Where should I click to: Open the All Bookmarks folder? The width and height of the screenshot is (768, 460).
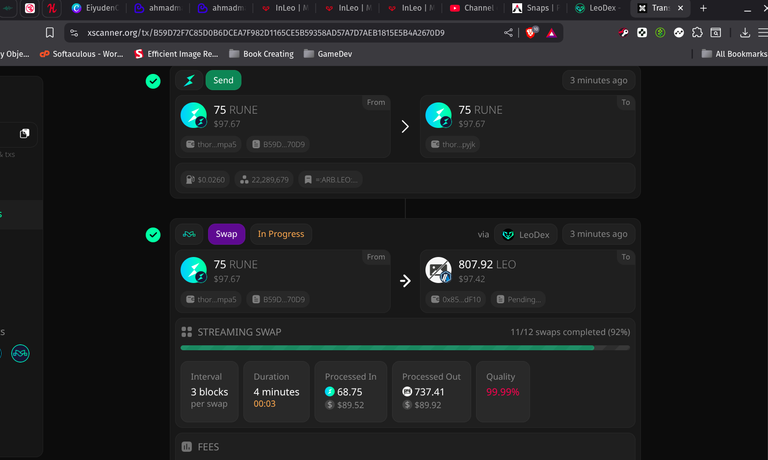[x=734, y=54]
